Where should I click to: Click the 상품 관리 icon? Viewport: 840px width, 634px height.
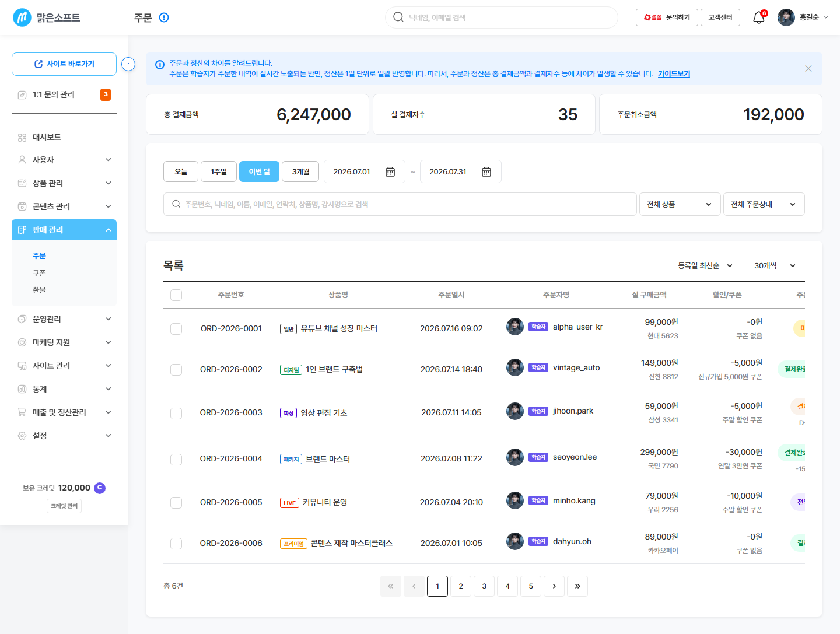point(22,183)
